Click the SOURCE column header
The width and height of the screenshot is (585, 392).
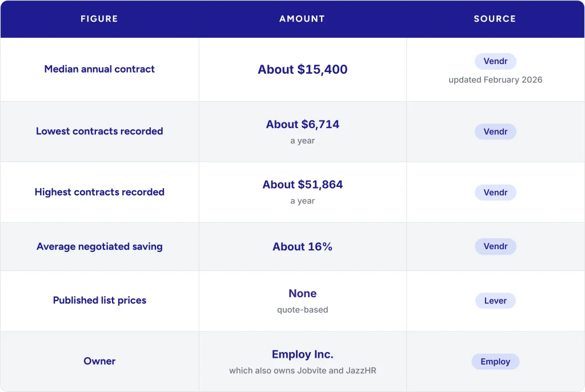(x=495, y=19)
